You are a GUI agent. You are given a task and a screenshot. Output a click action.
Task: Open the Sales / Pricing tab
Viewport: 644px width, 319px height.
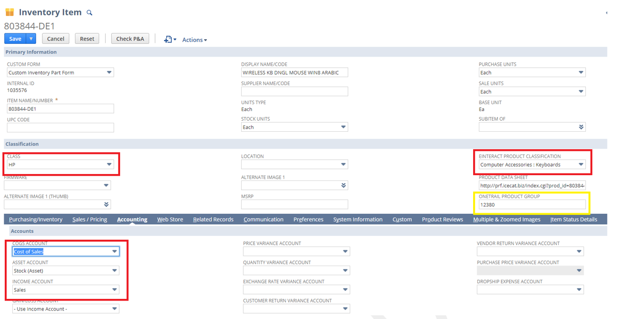tap(89, 220)
